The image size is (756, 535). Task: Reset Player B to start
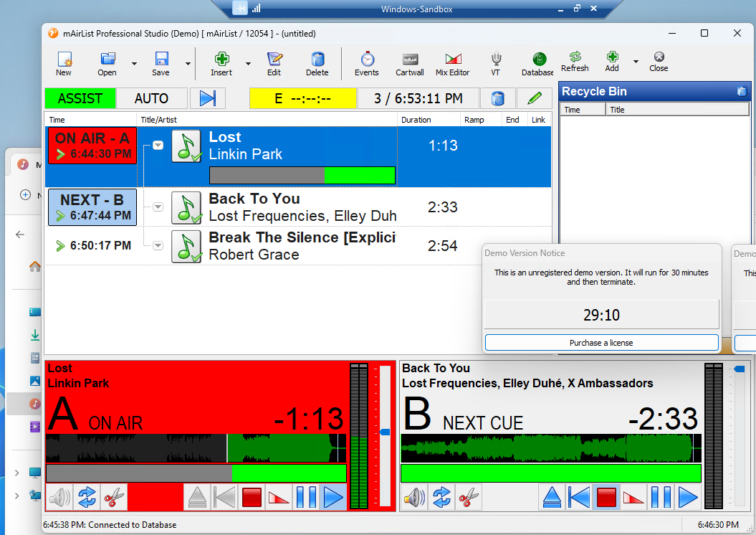point(579,497)
